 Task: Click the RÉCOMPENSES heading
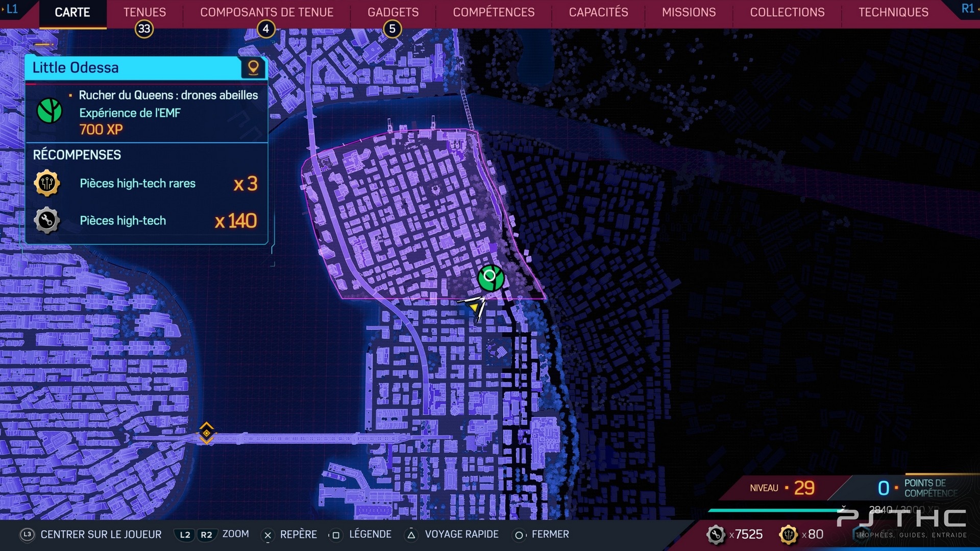(x=77, y=155)
